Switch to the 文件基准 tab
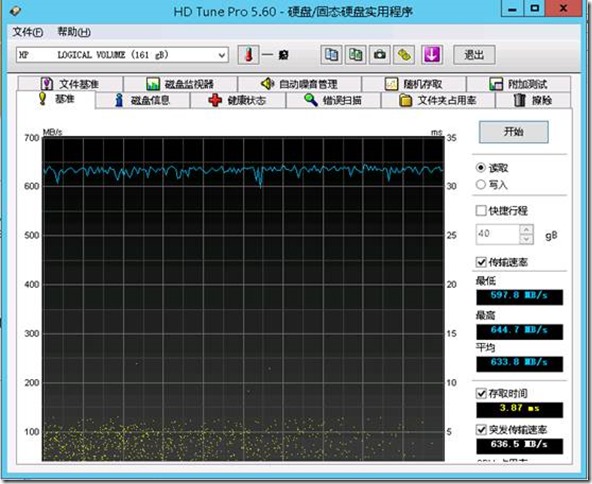The height and width of the screenshot is (484, 592). pyautogui.click(x=70, y=84)
